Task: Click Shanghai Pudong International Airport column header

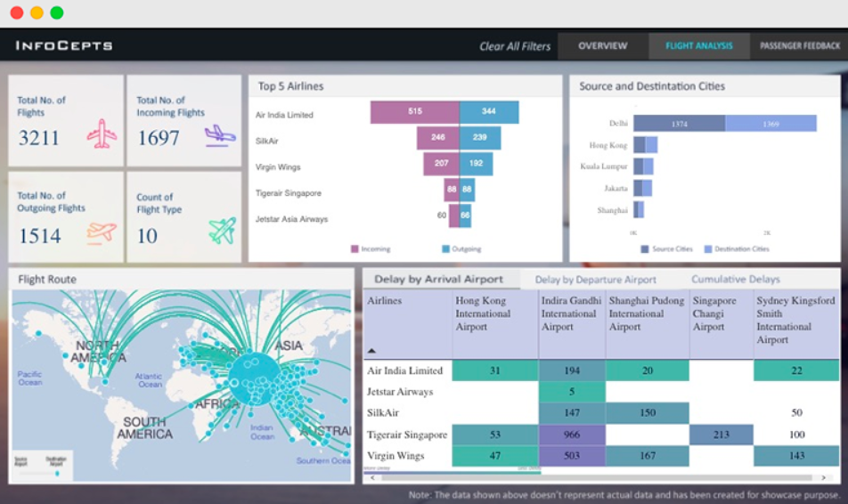Action: click(648, 324)
